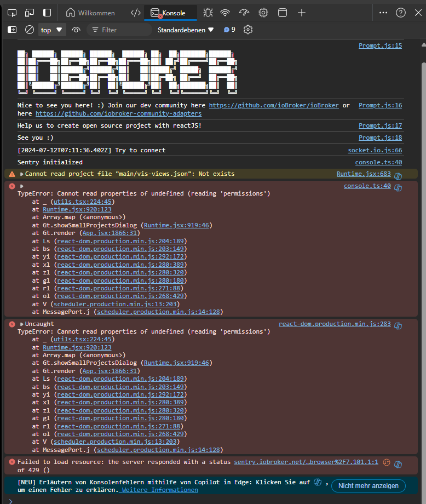Toggle live expression eye icon
This screenshot has height=504, width=426.
pos(76,30)
